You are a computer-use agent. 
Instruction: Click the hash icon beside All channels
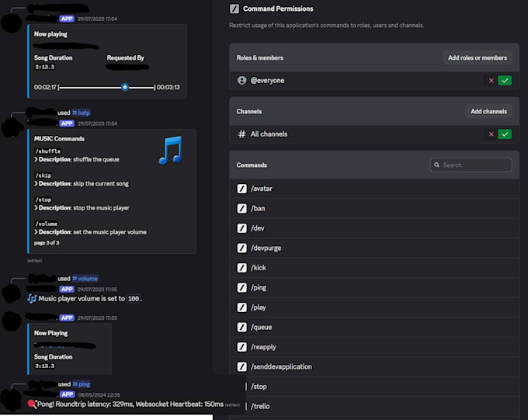tap(241, 134)
